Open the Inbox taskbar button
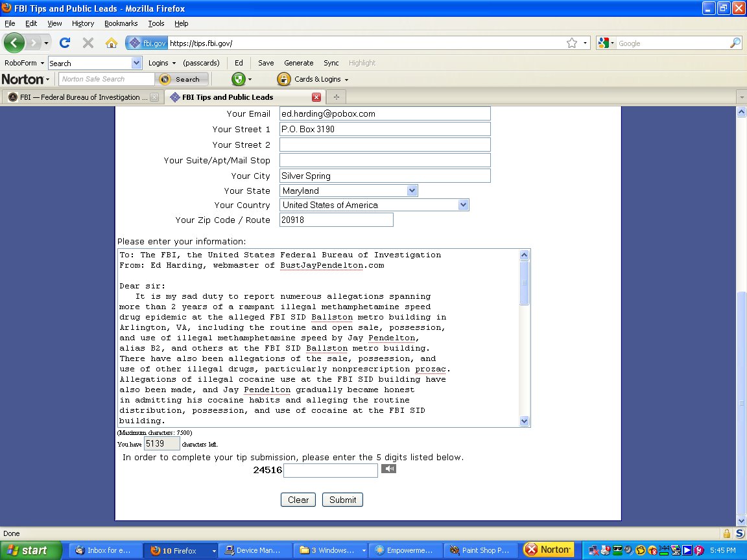This screenshot has width=747, height=560. (x=107, y=550)
